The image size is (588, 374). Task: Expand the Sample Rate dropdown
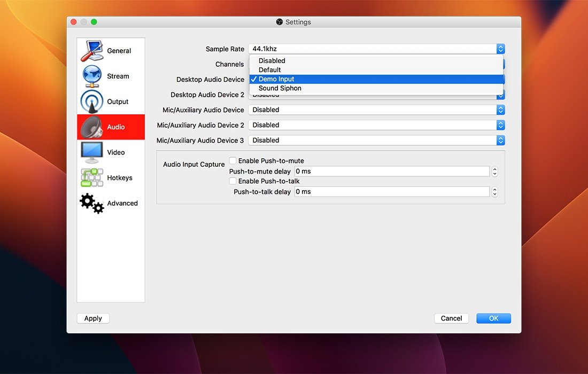376,49
